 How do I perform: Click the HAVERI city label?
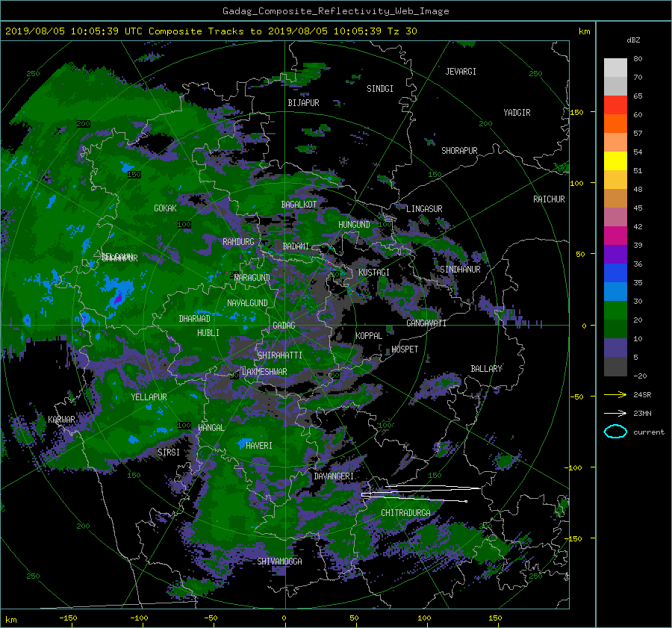click(259, 446)
